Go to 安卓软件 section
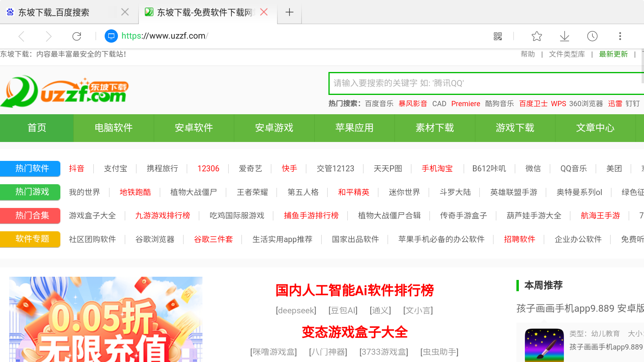This screenshot has width=644, height=362. (194, 128)
